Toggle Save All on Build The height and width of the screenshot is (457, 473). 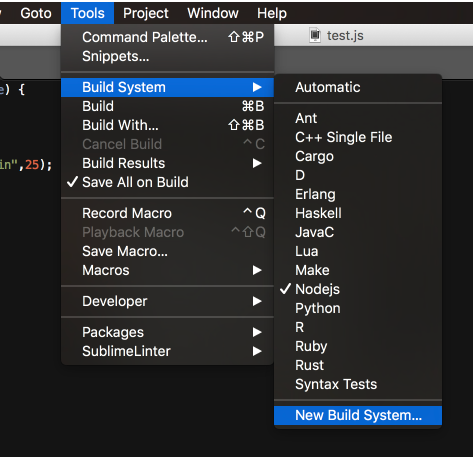(x=167, y=182)
